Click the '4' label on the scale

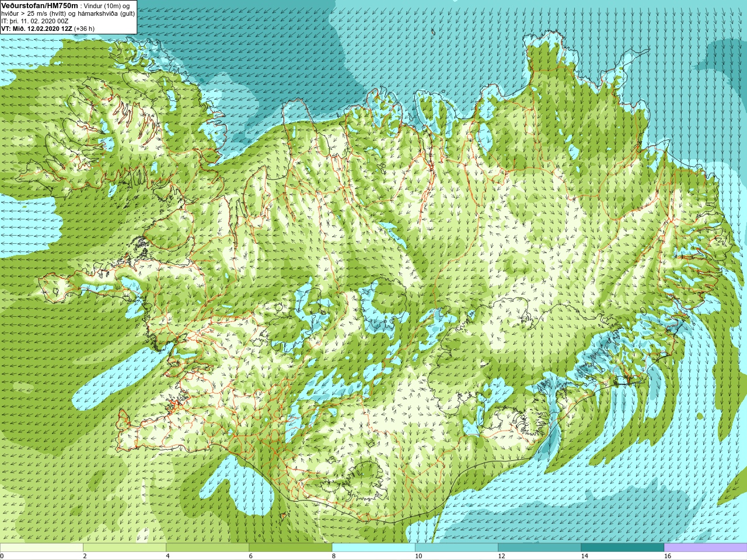(167, 556)
